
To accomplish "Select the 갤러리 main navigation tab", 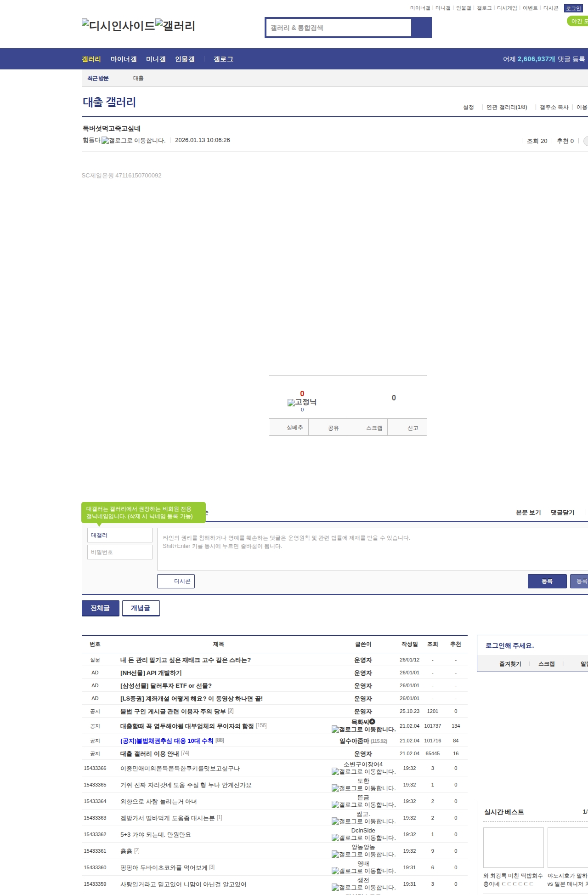I will click(91, 59).
